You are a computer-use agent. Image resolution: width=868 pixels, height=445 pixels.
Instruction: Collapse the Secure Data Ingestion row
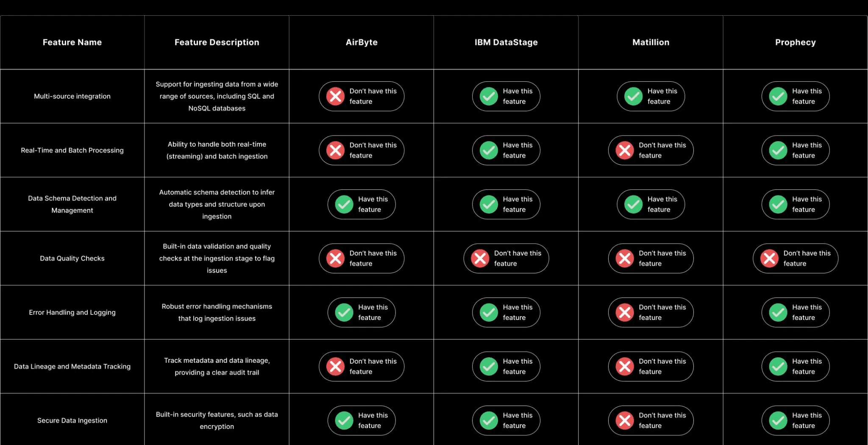click(x=72, y=420)
